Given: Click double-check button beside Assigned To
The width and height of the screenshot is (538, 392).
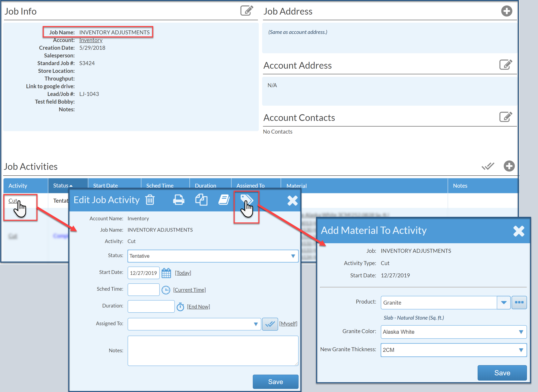Looking at the screenshot, I should point(270,324).
